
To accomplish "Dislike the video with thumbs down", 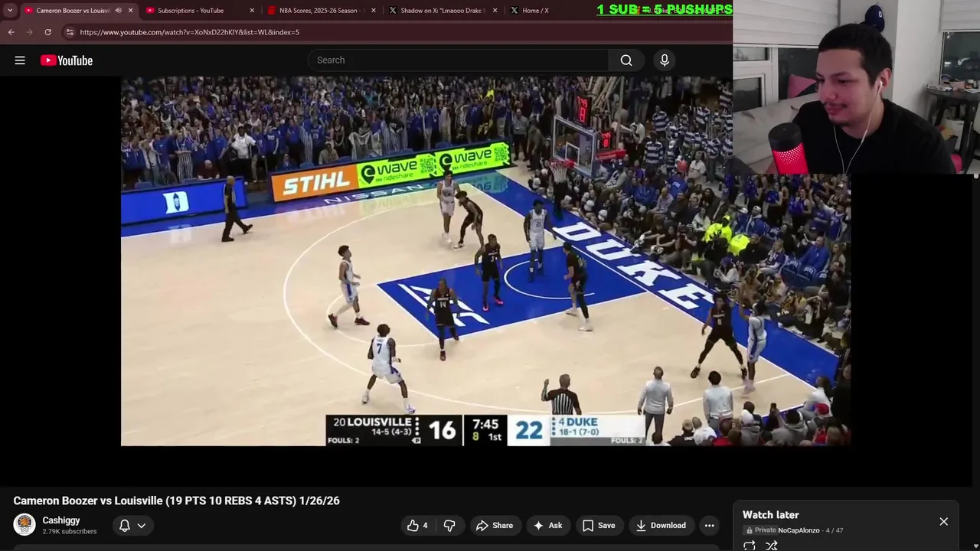I will 450,526.
